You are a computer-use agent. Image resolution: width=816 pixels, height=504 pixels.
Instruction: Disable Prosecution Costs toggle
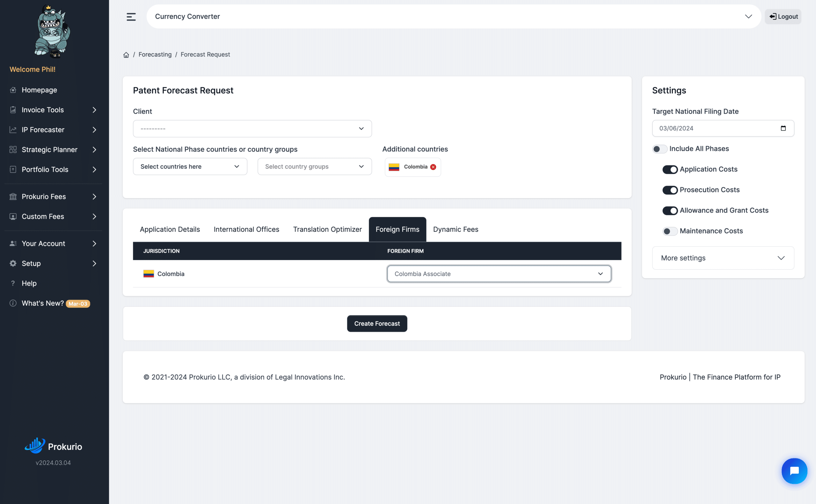pyautogui.click(x=670, y=190)
